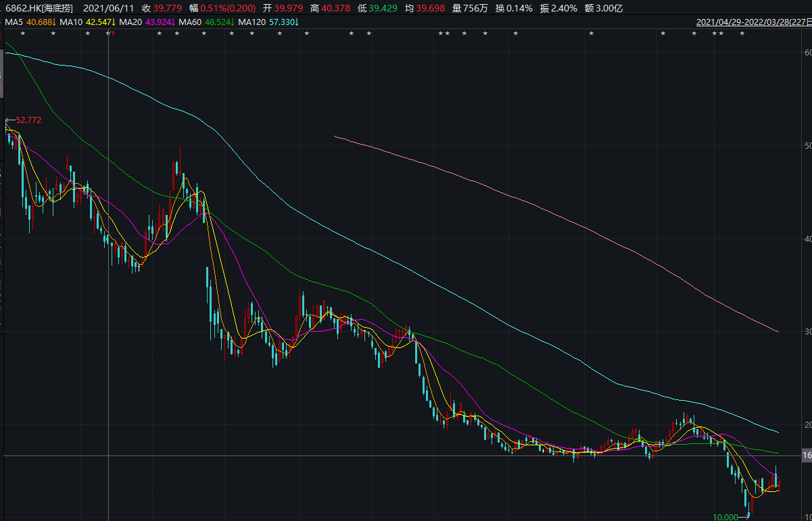This screenshot has height=521, width=812.
Task: Click the red event marker on crosshair line
Action: pyautogui.click(x=111, y=33)
